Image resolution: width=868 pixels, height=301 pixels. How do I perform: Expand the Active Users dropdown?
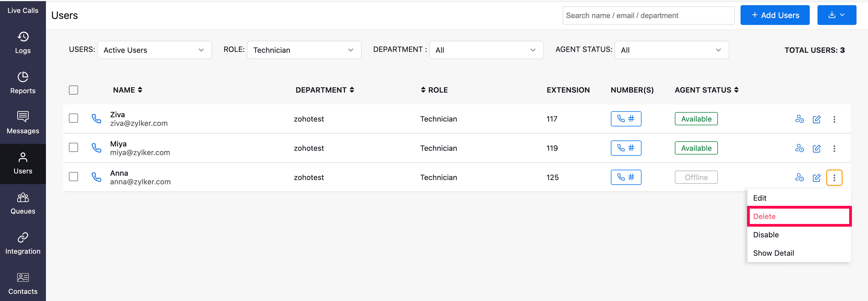154,50
